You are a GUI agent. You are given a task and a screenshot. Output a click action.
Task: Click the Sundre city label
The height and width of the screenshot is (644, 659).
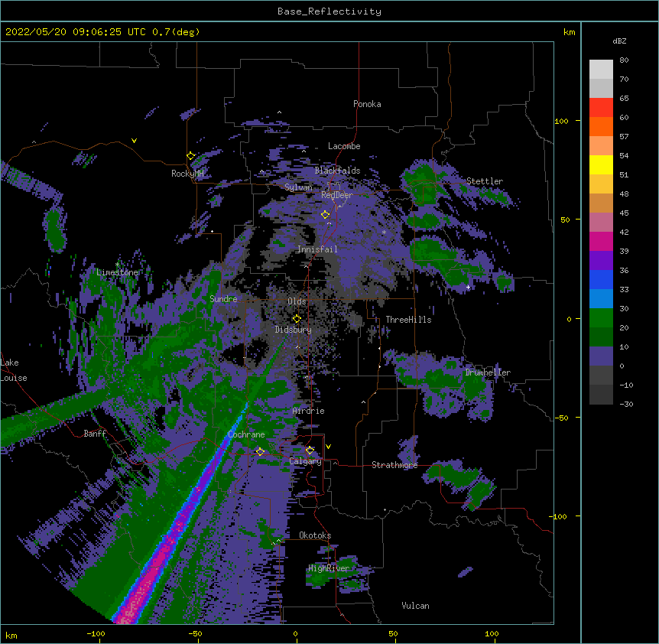click(x=223, y=299)
